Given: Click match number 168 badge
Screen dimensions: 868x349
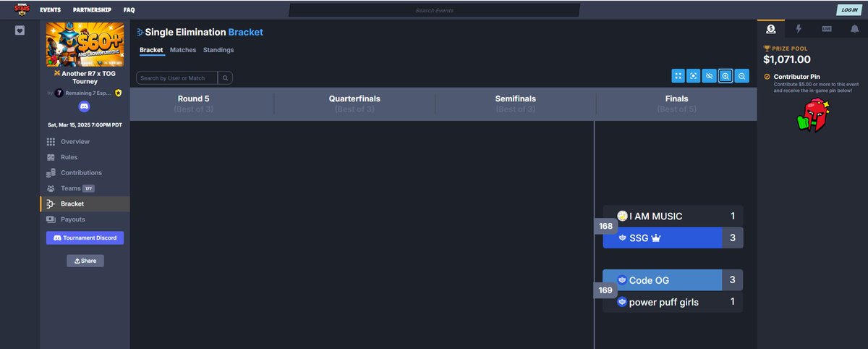Looking at the screenshot, I should (606, 226).
